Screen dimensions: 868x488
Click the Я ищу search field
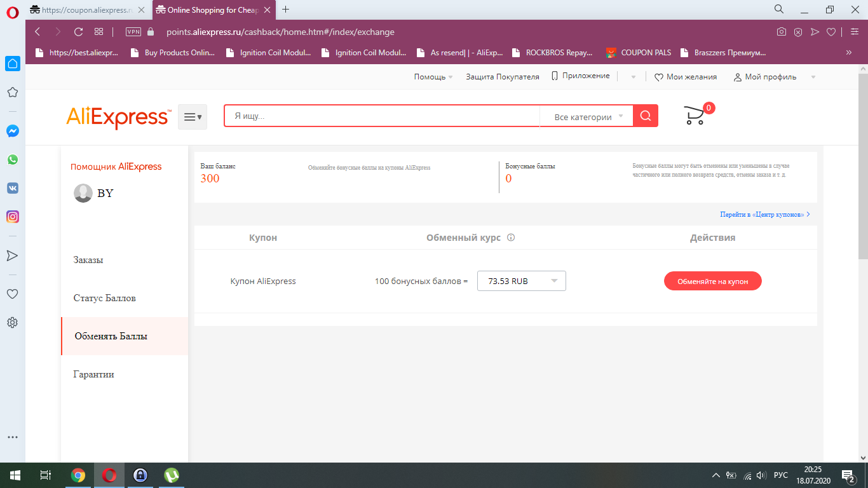(x=382, y=116)
